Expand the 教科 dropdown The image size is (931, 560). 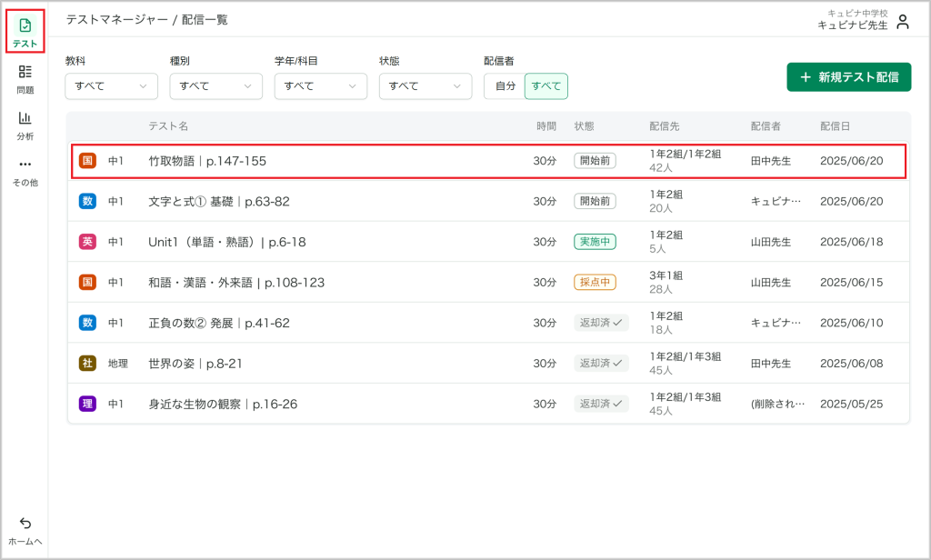112,86
